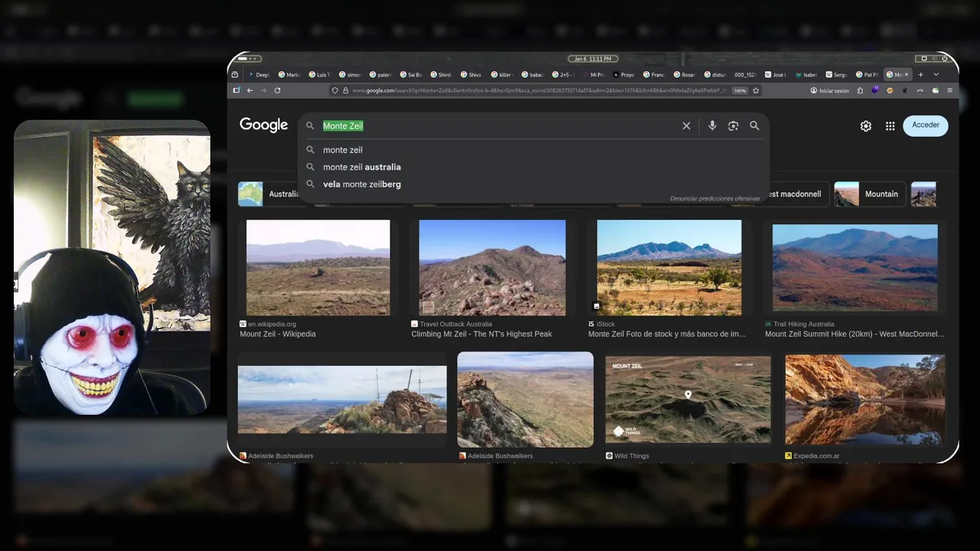Click the workspace indicator at top left
Viewport: 980px width, 551px height.
click(x=249, y=59)
